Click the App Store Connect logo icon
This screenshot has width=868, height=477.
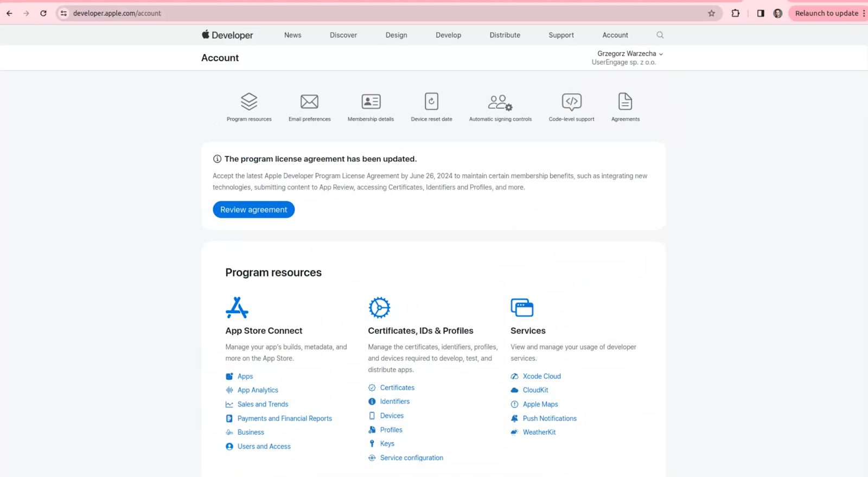tap(237, 307)
